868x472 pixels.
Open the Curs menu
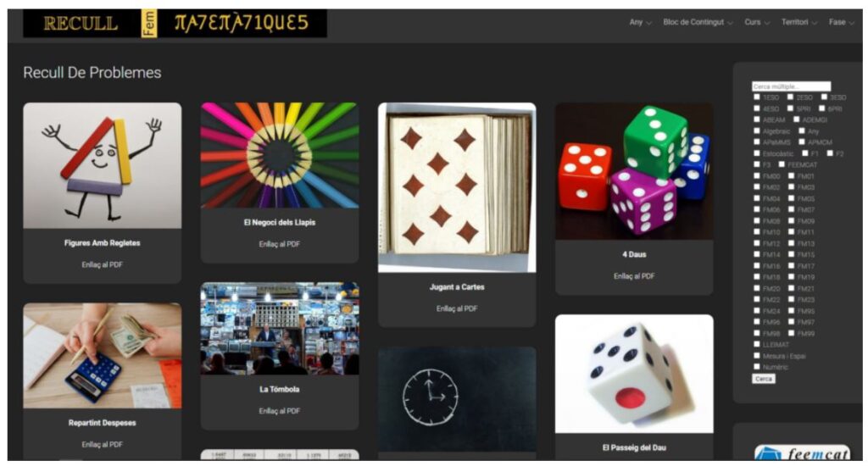[757, 22]
